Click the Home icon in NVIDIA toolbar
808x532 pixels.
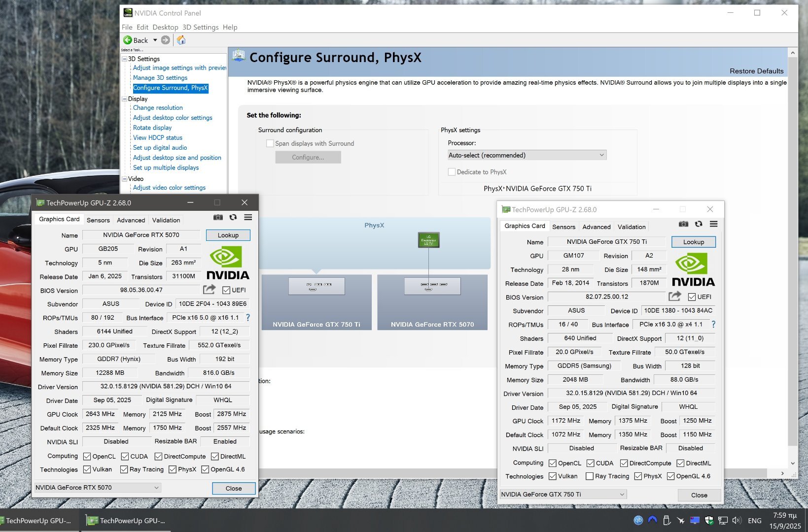[181, 40]
